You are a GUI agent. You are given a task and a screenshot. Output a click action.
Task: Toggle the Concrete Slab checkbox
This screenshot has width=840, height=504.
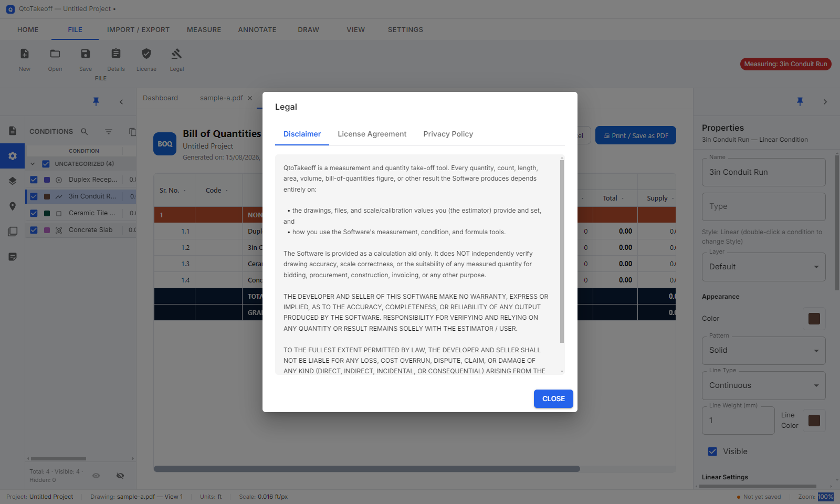34,230
